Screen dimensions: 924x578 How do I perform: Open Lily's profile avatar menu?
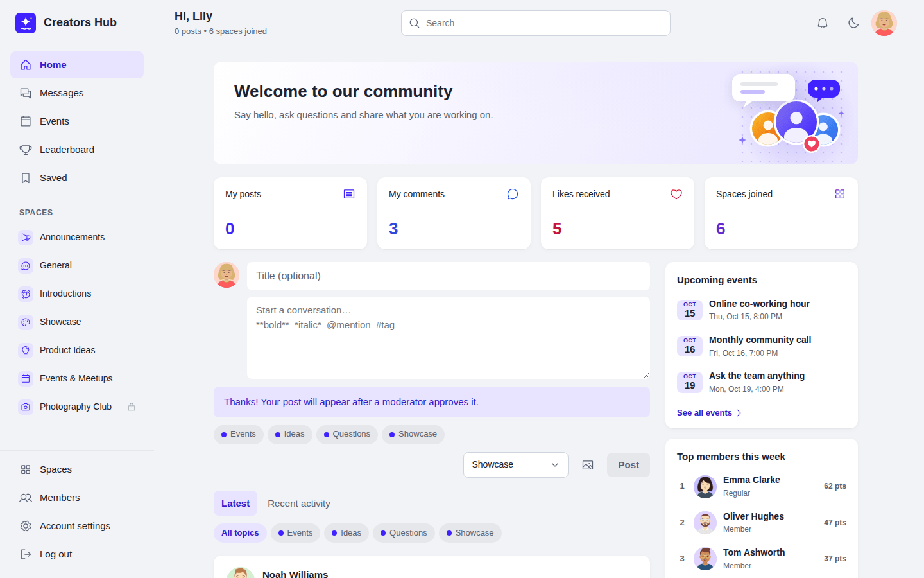coord(884,23)
